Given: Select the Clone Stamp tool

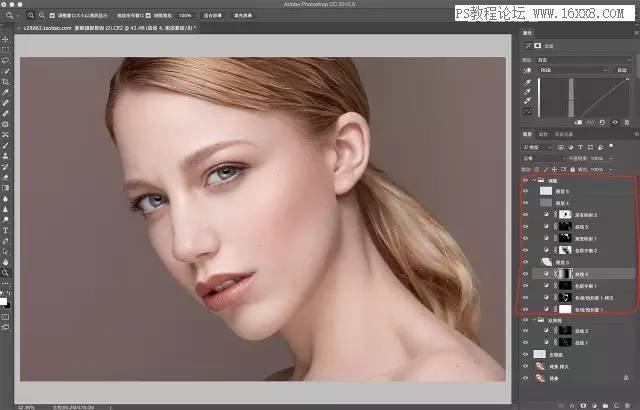Looking at the screenshot, I should tap(5, 156).
